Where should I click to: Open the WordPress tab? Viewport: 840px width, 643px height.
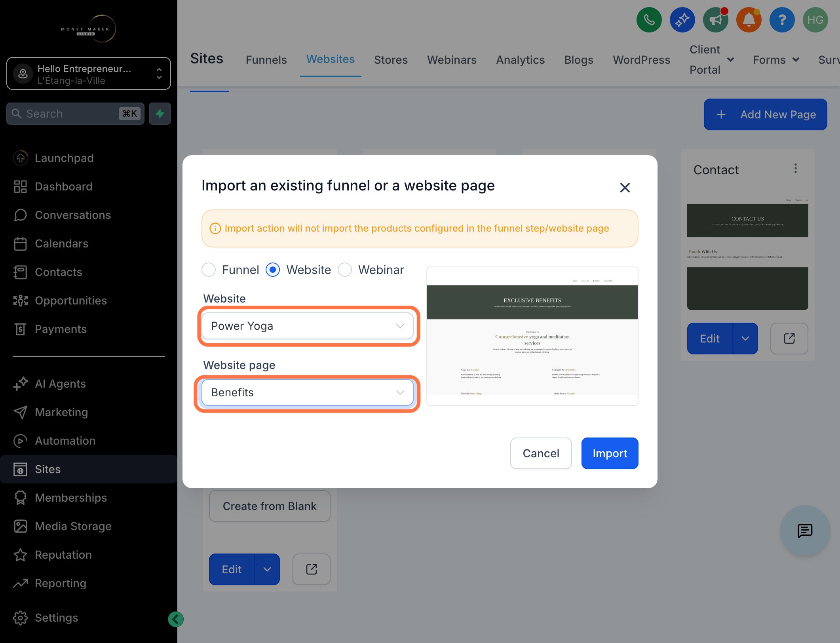coord(641,60)
